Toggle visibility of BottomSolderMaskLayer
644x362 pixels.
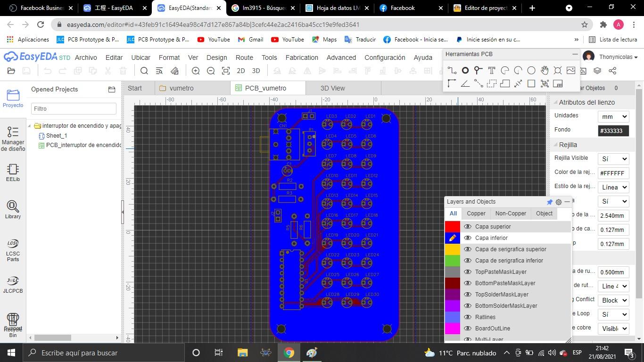[x=468, y=306]
